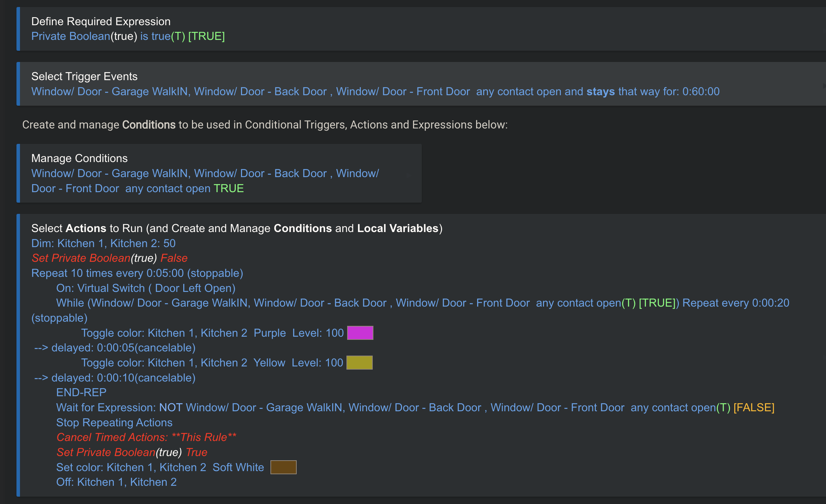Open the Define Required Expression section

(x=101, y=21)
